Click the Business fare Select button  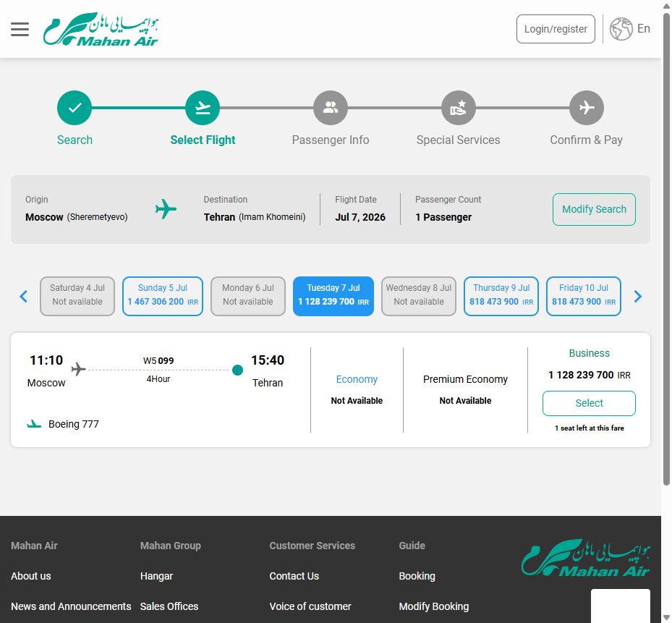[589, 403]
